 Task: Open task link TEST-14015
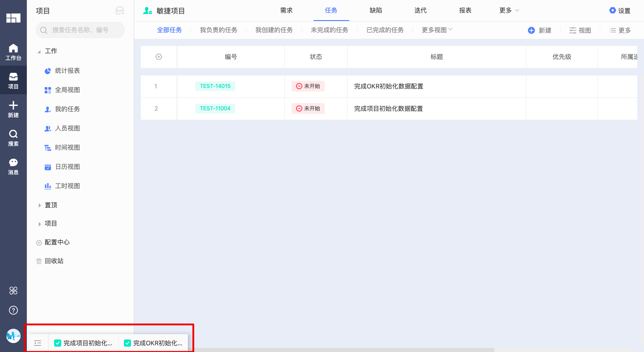click(x=215, y=86)
